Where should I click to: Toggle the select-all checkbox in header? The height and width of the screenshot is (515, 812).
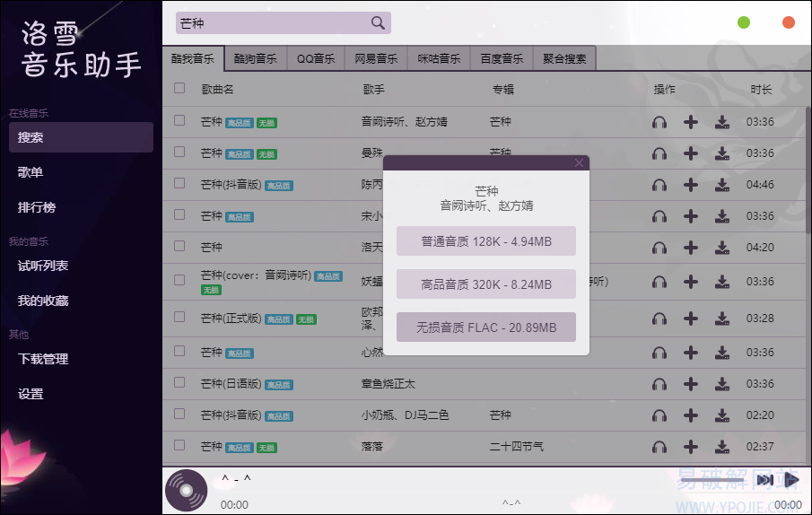click(x=179, y=88)
